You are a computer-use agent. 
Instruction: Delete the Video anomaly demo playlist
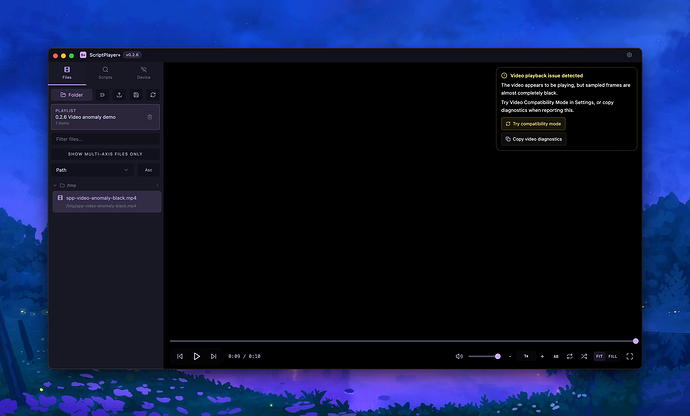tap(150, 117)
